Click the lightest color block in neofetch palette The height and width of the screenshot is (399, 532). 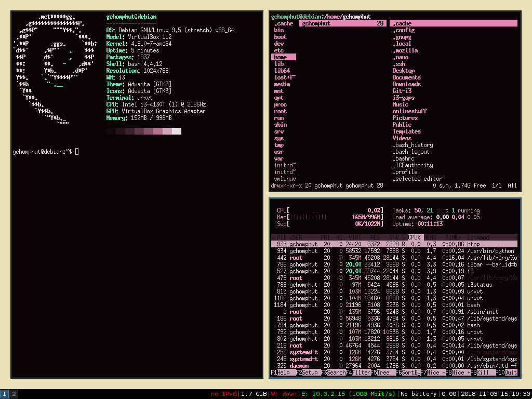click(177, 131)
